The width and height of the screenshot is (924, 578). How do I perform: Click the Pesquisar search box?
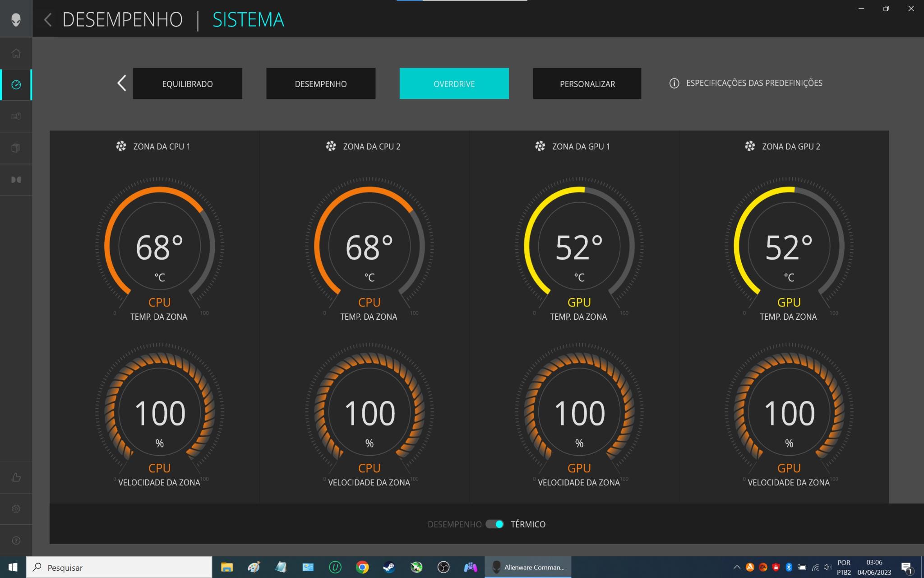[119, 567]
